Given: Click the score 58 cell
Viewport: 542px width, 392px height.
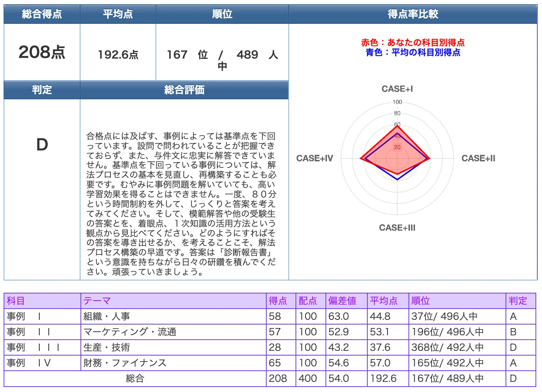Looking at the screenshot, I should pyautogui.click(x=281, y=316).
